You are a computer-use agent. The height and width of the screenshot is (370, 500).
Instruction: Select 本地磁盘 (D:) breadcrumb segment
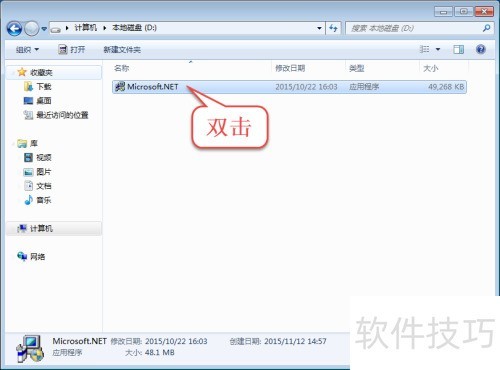[x=134, y=28]
